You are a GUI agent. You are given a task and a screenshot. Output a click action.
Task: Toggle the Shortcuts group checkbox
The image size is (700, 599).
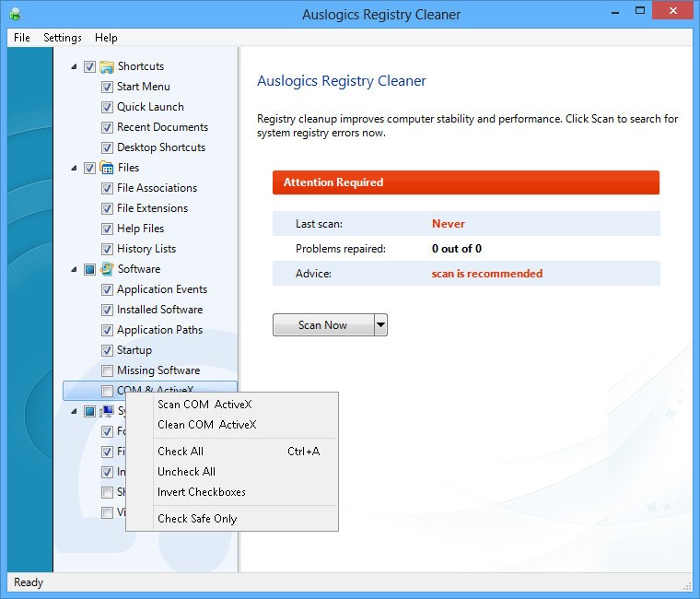click(x=89, y=67)
